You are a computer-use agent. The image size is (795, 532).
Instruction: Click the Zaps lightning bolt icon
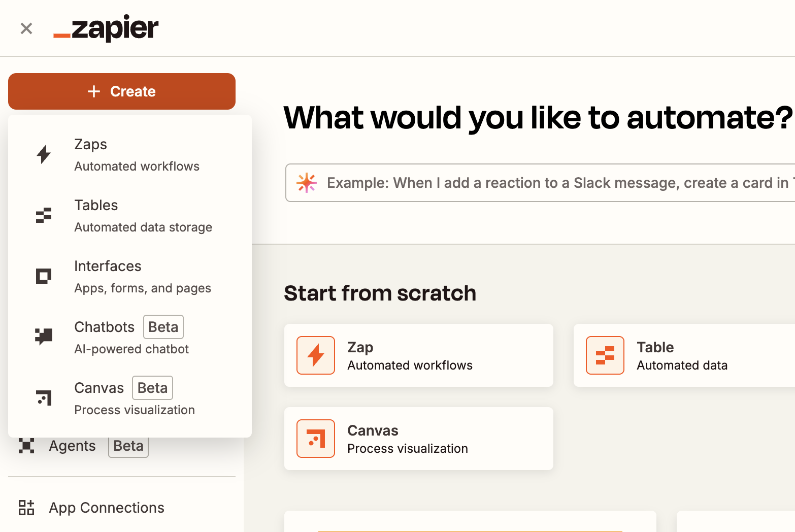[x=44, y=154]
